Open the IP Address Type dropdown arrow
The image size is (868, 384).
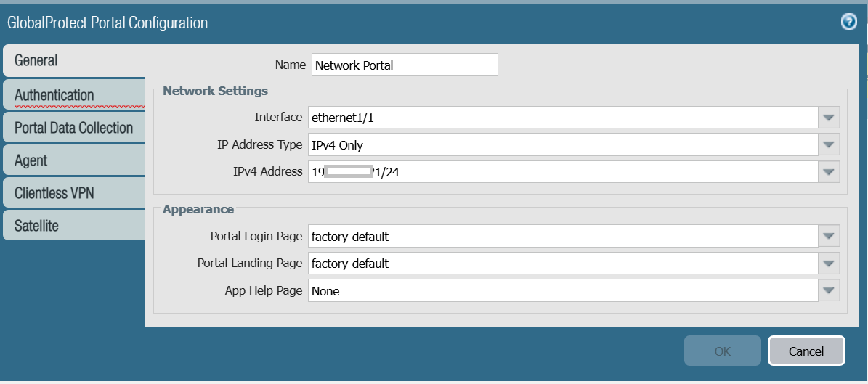[x=829, y=145]
